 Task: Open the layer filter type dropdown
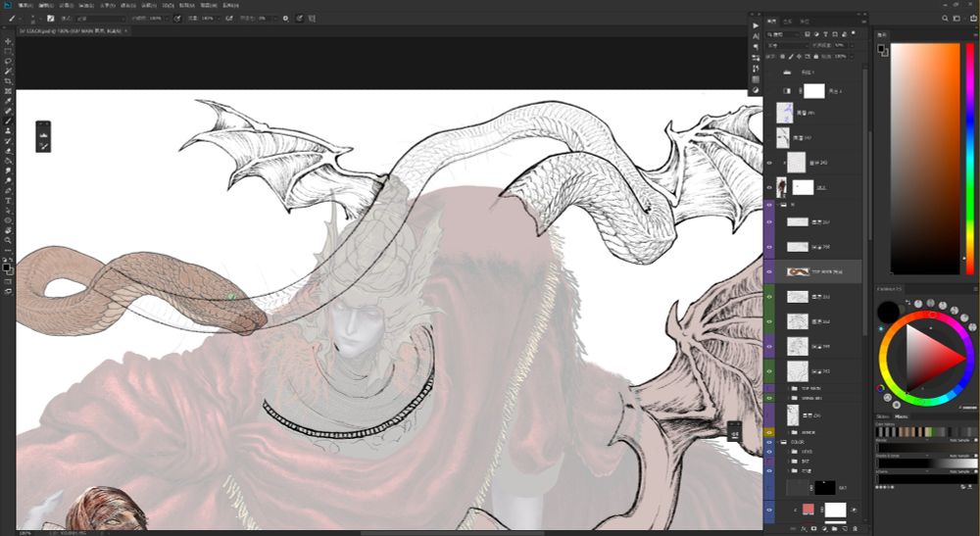783,34
